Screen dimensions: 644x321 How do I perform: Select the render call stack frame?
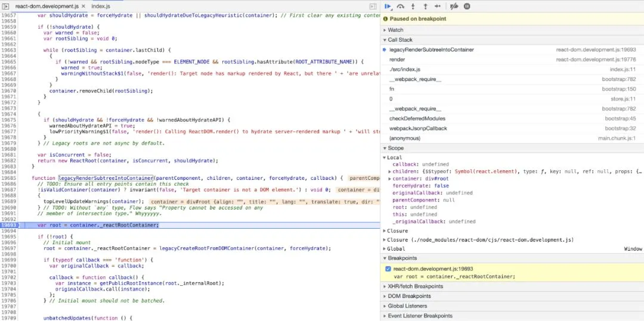512,60
